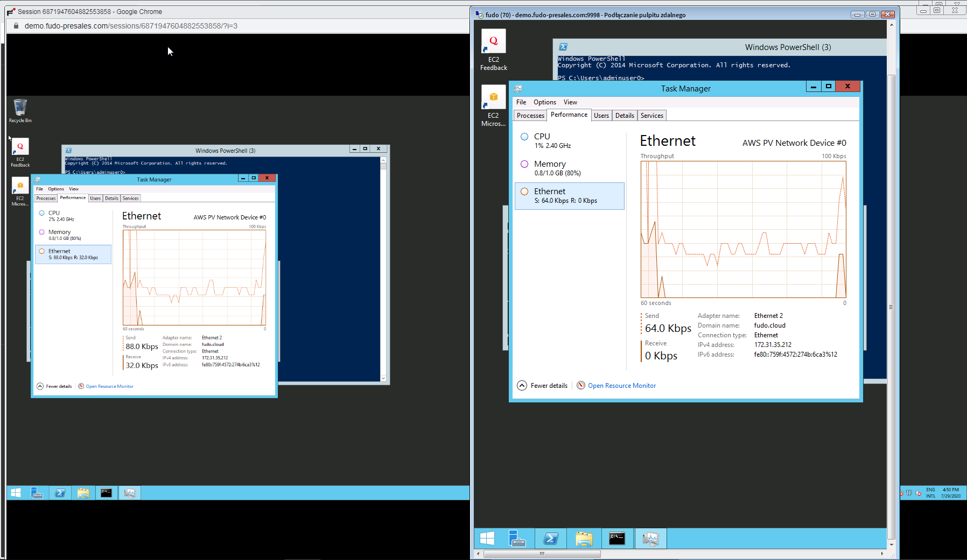The image size is (967, 560).
Task: Open EC2 Microsoft shortcut in Chrome session desktop
Action: pyautogui.click(x=20, y=192)
